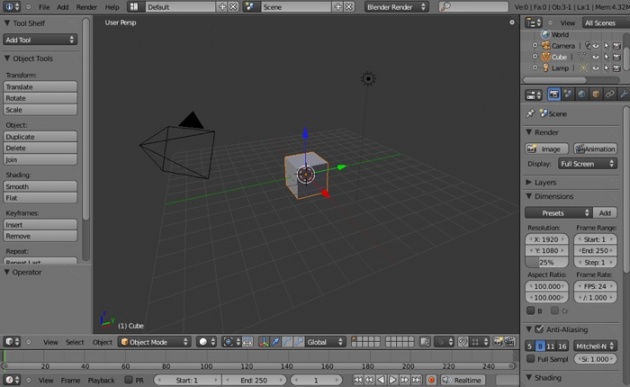Enable the Anti-Aliasing checkbox
Screen dimensions: 630x387
(539, 329)
